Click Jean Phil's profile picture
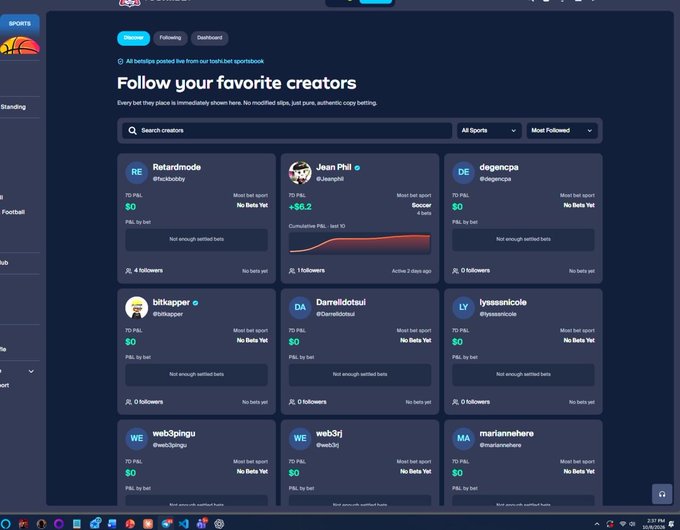 point(300,172)
